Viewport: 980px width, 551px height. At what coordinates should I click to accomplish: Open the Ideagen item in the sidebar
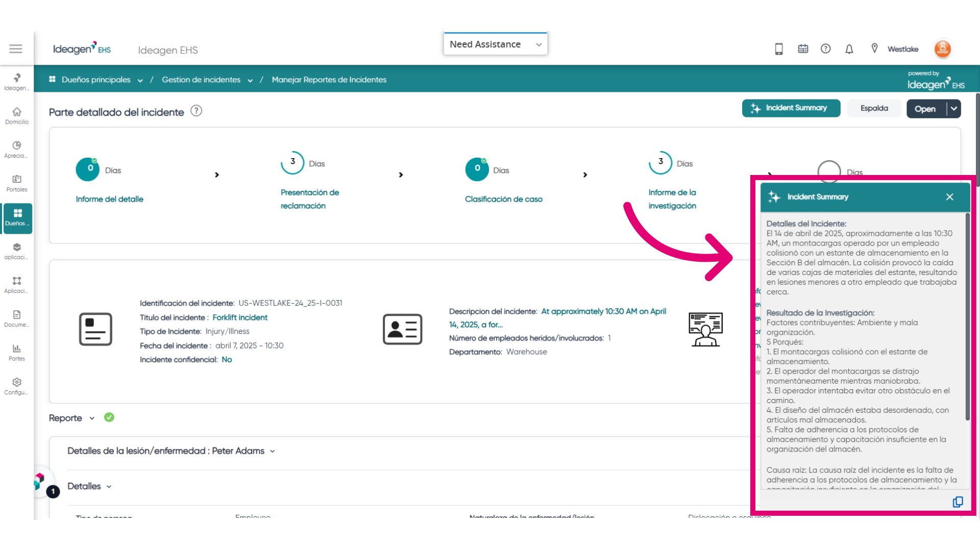(17, 82)
